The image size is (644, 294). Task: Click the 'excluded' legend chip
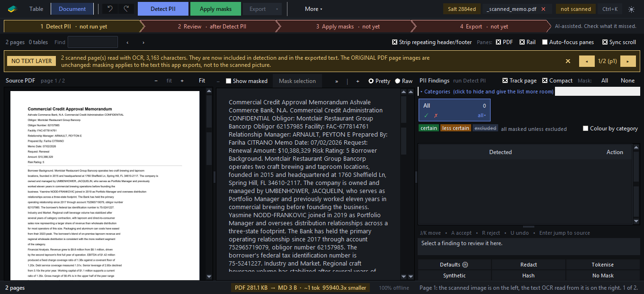tap(485, 128)
